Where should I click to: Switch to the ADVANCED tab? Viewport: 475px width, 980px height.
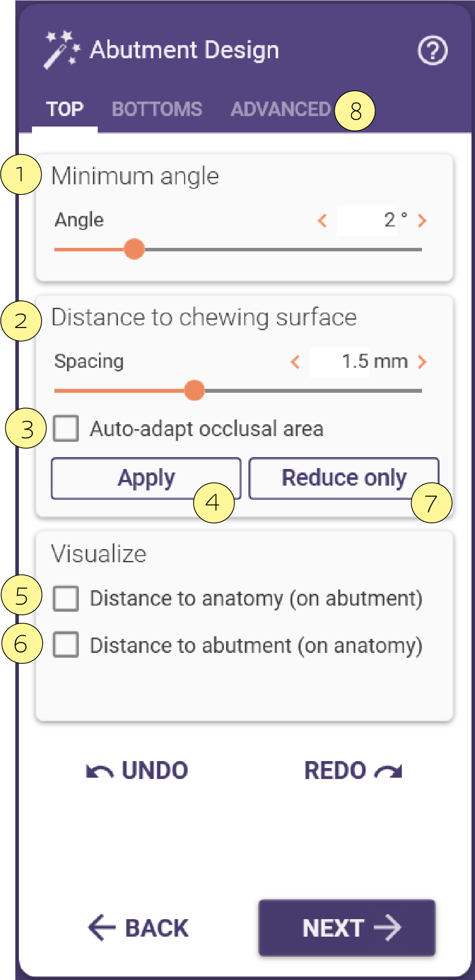[x=280, y=109]
